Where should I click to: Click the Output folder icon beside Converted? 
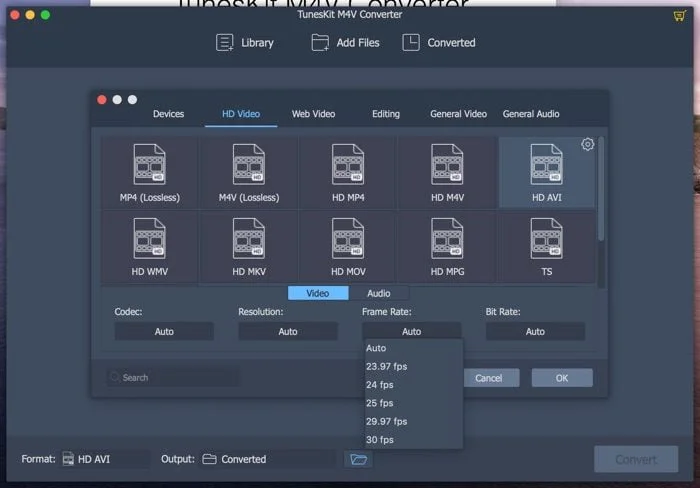tap(209, 459)
